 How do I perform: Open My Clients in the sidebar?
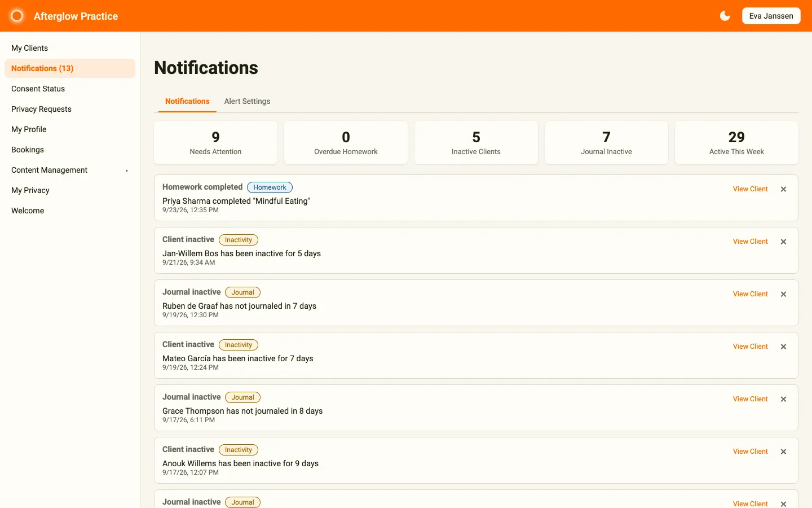tap(70, 48)
